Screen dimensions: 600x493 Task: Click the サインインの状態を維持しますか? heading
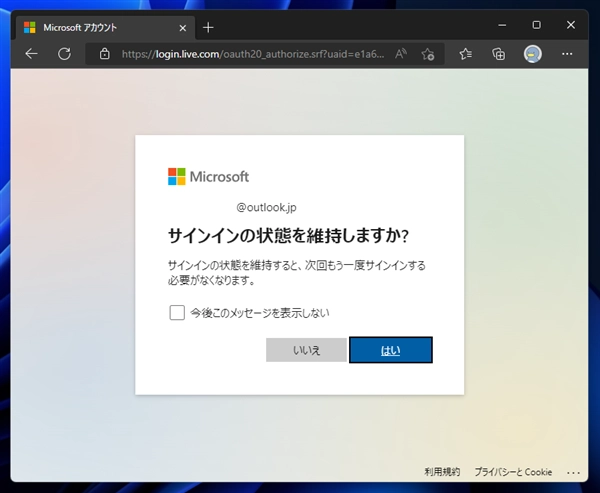pos(289,236)
